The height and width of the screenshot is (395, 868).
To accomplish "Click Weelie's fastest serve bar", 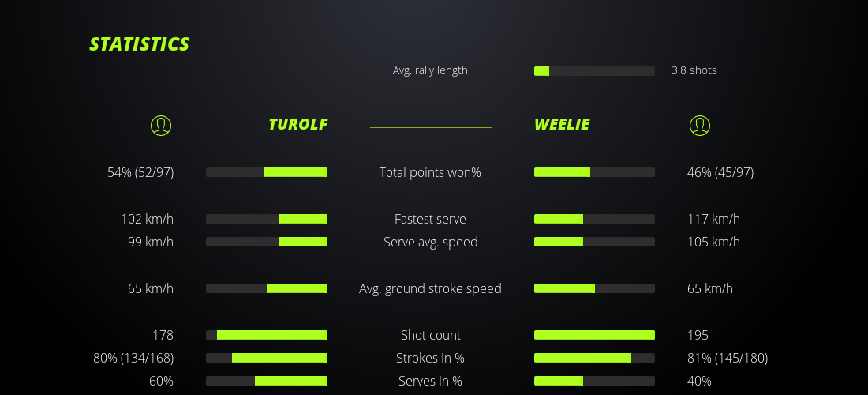I will point(594,219).
